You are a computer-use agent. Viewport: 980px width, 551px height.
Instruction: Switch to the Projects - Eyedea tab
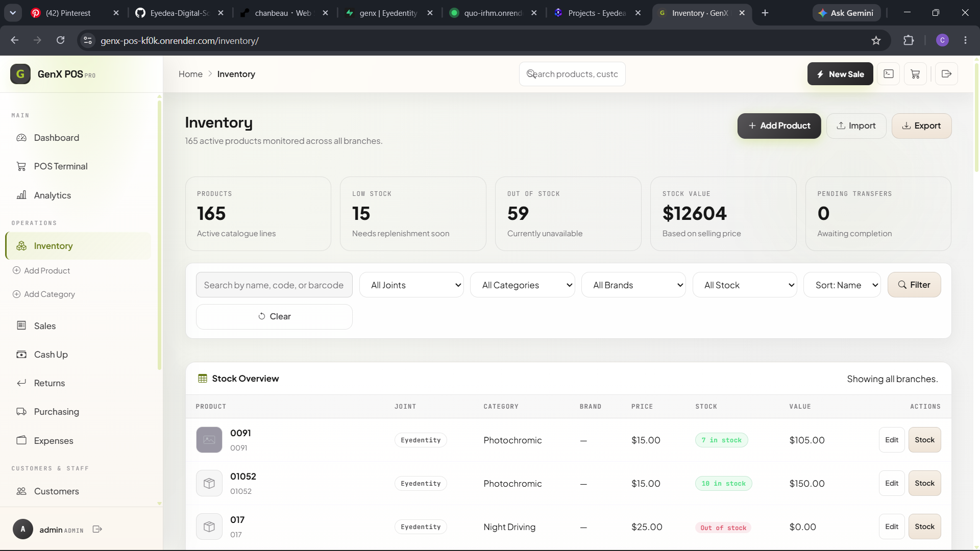(x=597, y=13)
